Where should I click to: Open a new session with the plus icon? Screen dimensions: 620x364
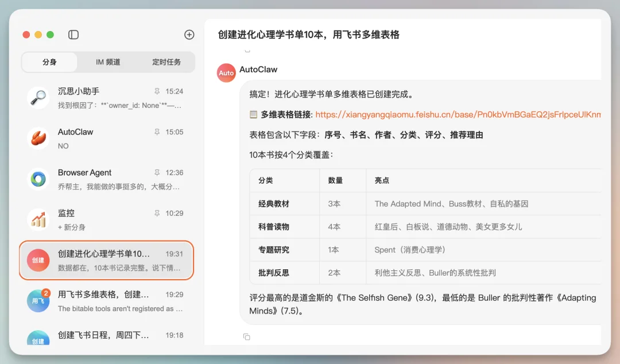[189, 34]
